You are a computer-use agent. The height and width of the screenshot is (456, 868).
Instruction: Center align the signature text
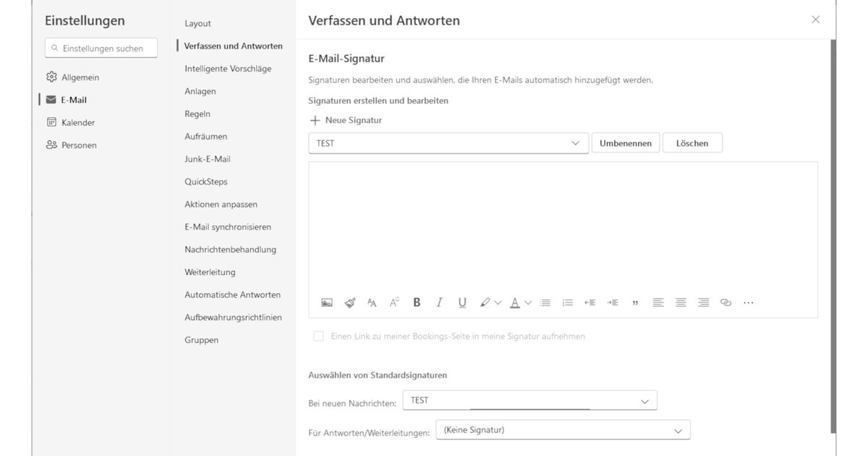click(x=681, y=302)
